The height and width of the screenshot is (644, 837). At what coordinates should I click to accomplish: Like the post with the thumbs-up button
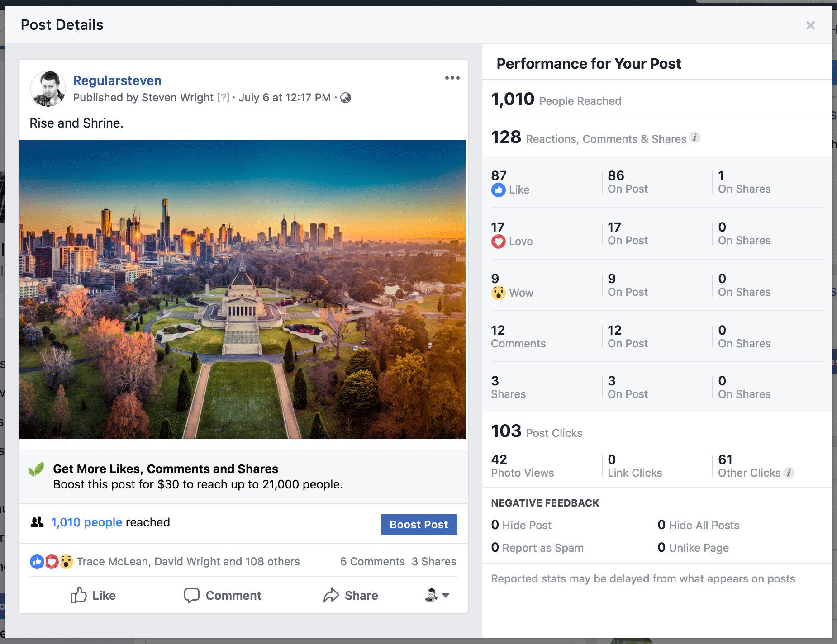[93, 595]
